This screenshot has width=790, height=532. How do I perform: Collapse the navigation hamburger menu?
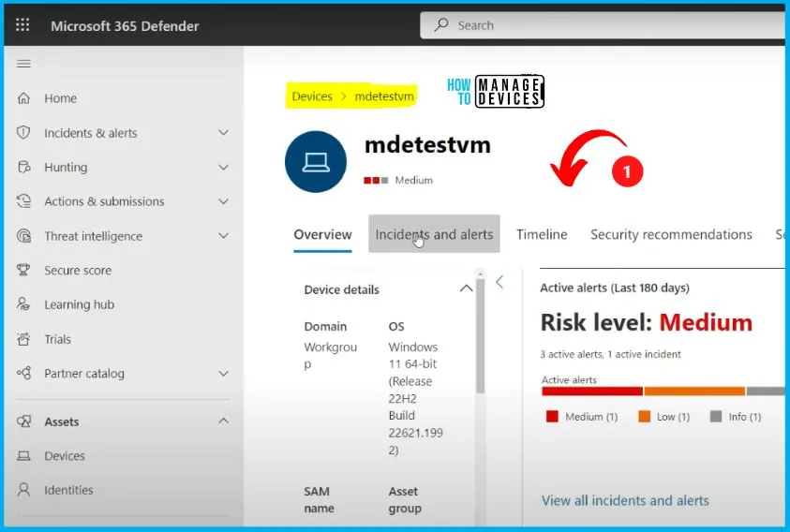pos(23,64)
